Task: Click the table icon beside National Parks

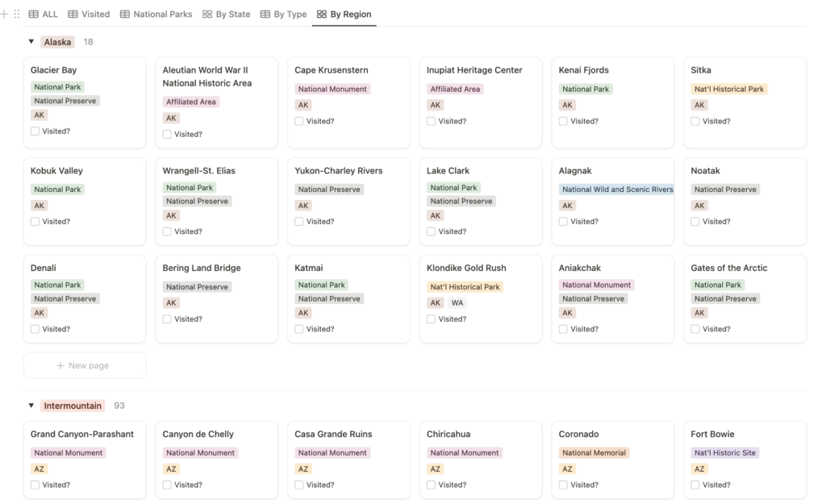Action: 124,14
